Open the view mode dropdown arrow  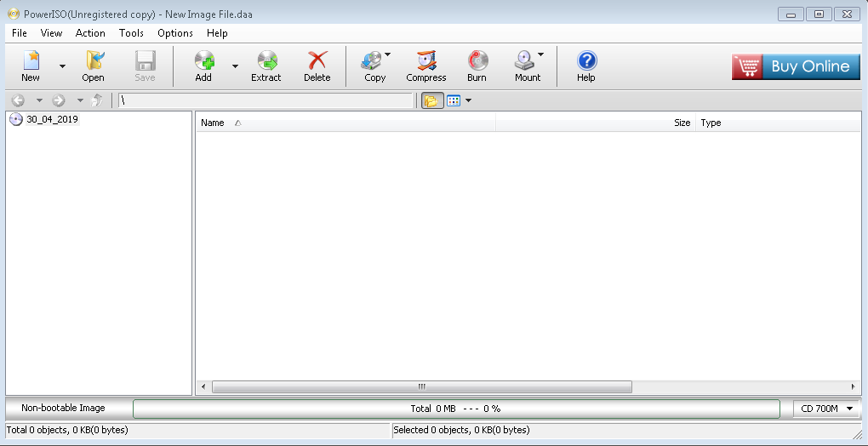[x=468, y=100]
